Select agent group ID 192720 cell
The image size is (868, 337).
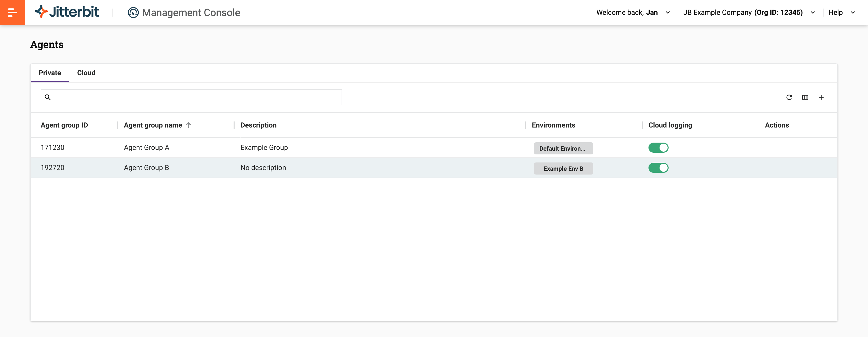coord(52,168)
